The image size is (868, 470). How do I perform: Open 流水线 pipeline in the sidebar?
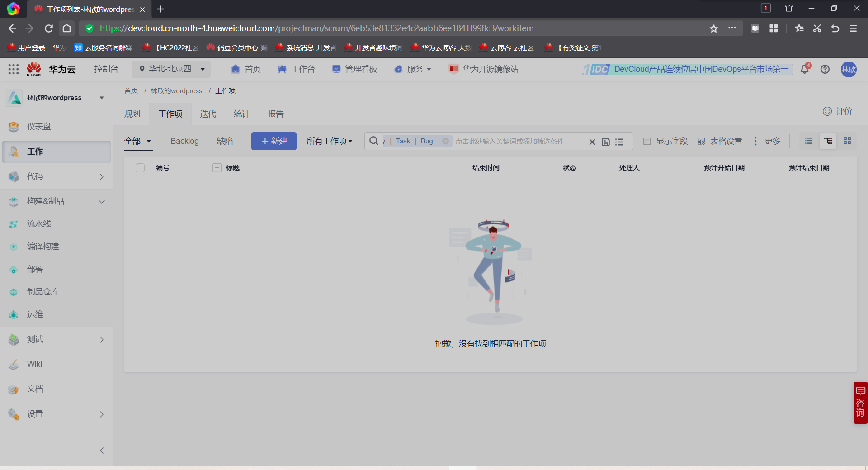point(57,224)
